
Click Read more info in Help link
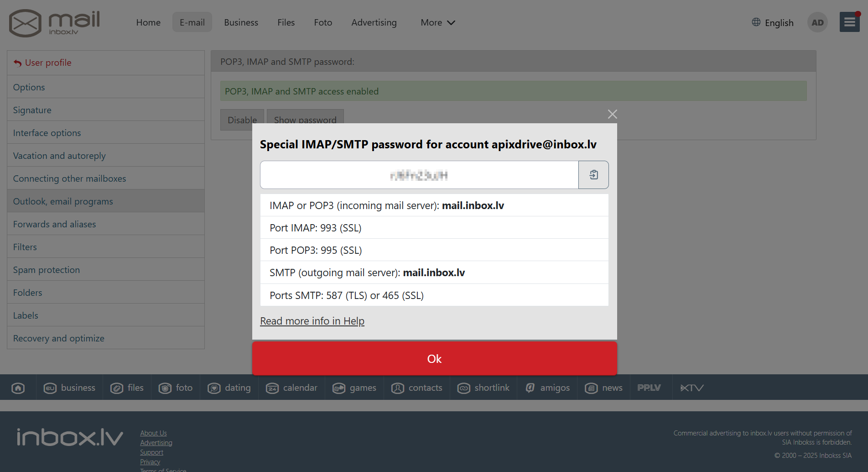pos(312,321)
